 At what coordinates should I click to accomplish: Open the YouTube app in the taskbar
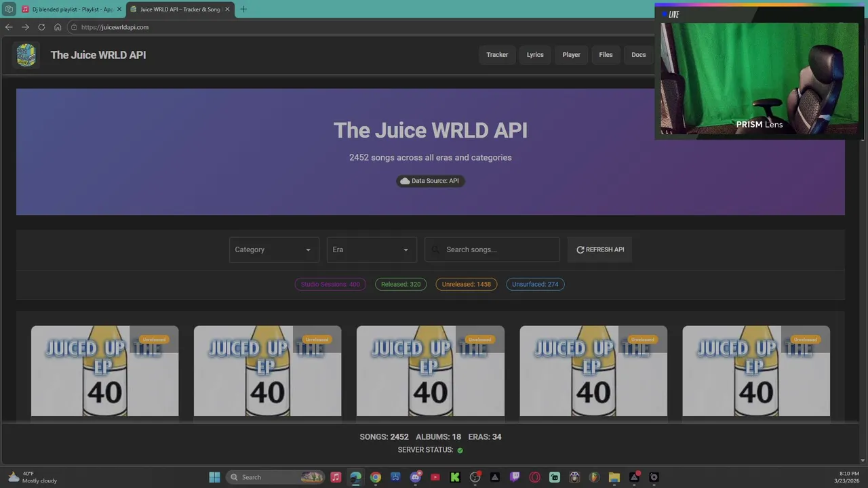click(x=435, y=477)
